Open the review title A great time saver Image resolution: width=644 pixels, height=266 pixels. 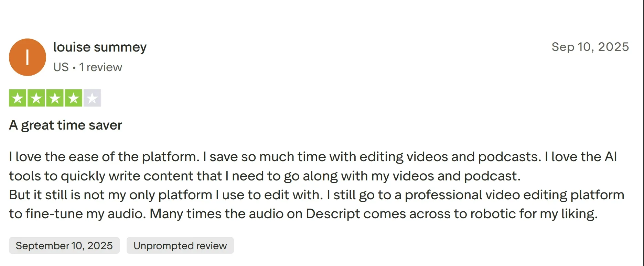pyautogui.click(x=65, y=125)
